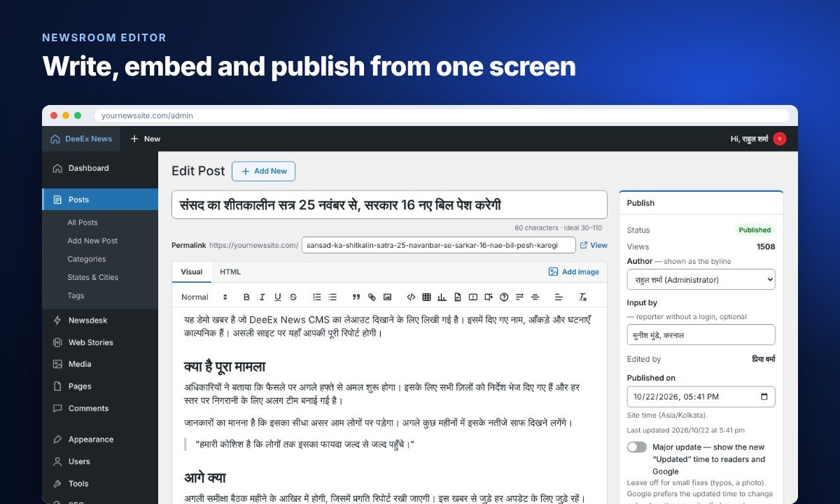The height and width of the screenshot is (504, 840).
Task: Click the Add New button beside Edit Post
Action: coord(263,171)
